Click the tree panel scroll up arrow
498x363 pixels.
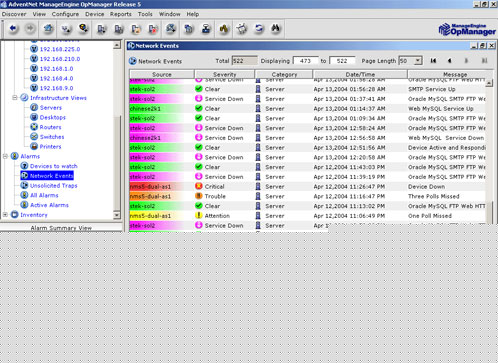coord(117,45)
